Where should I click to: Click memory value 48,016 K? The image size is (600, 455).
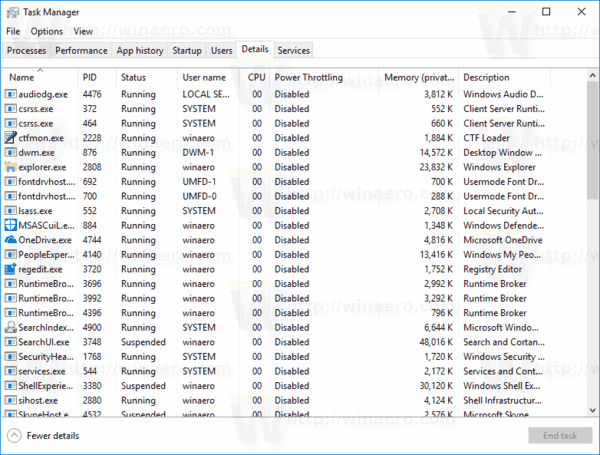[x=436, y=342]
